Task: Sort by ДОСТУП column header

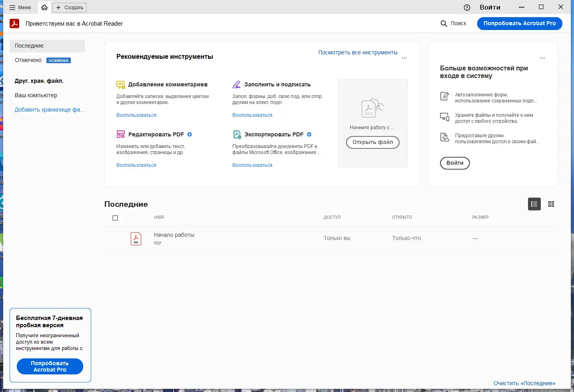Action: click(x=332, y=217)
